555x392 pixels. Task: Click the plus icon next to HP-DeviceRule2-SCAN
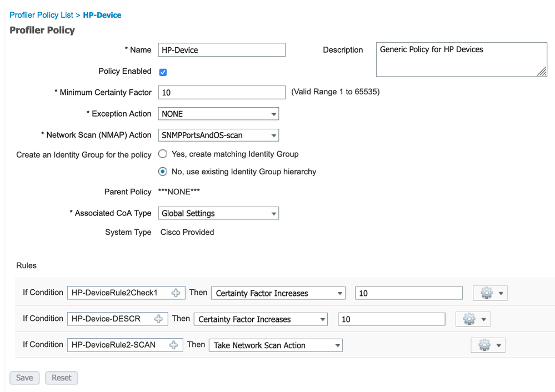pyautogui.click(x=174, y=345)
